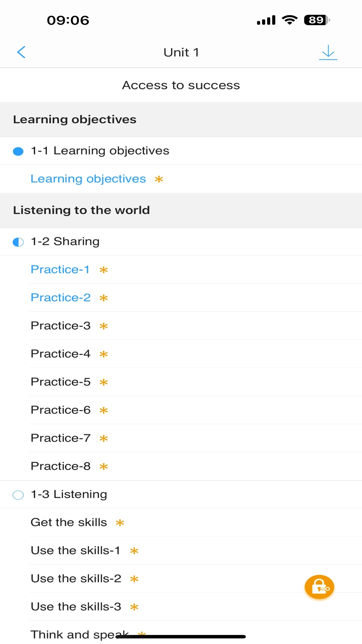The height and width of the screenshot is (644, 362).
Task: Collapse the 1-3 Listening section
Action: click(x=69, y=494)
